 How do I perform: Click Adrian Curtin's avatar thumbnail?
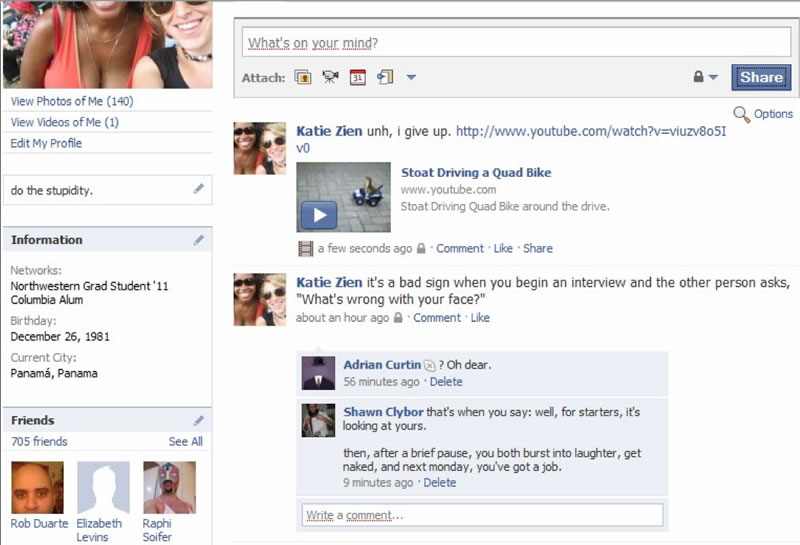click(318, 373)
